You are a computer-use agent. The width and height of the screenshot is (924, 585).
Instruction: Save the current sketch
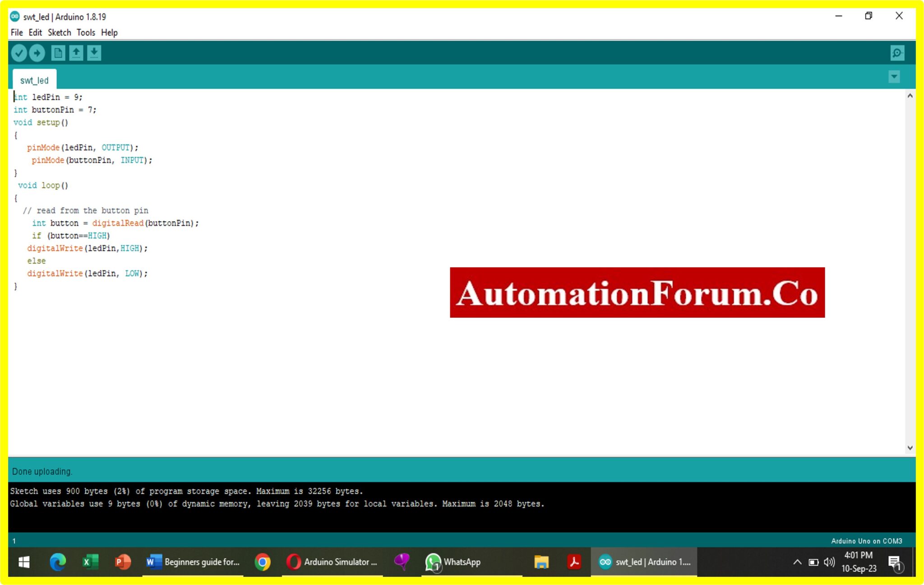[x=94, y=53]
